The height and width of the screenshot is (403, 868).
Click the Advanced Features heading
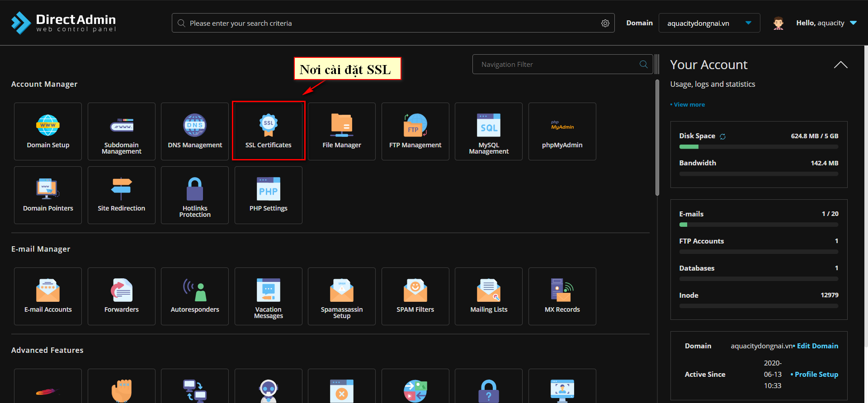(x=47, y=350)
